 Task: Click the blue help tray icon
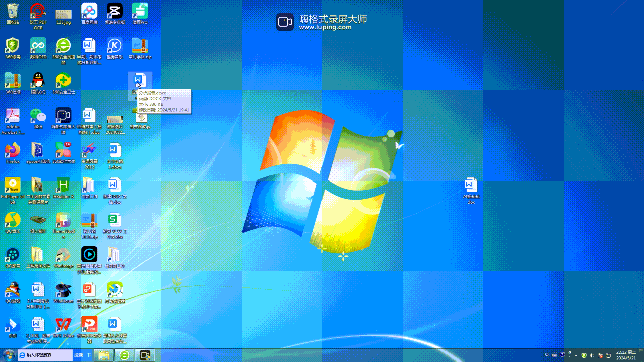562,355
